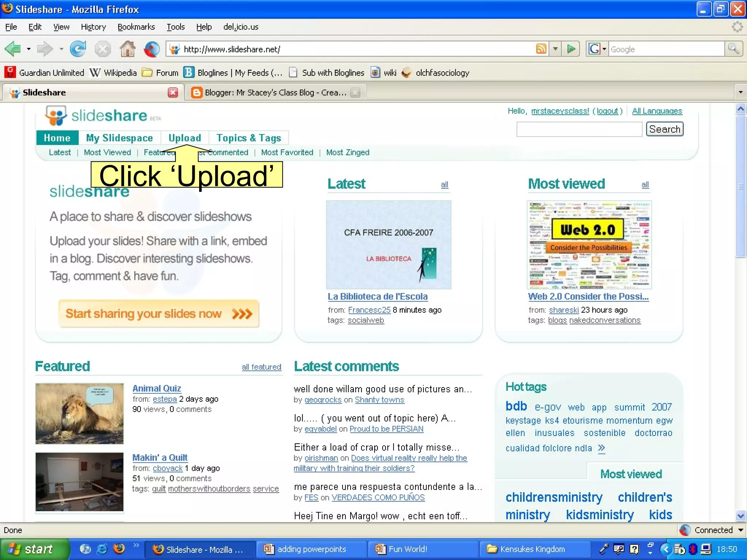Click the Windows start button

coord(35,549)
